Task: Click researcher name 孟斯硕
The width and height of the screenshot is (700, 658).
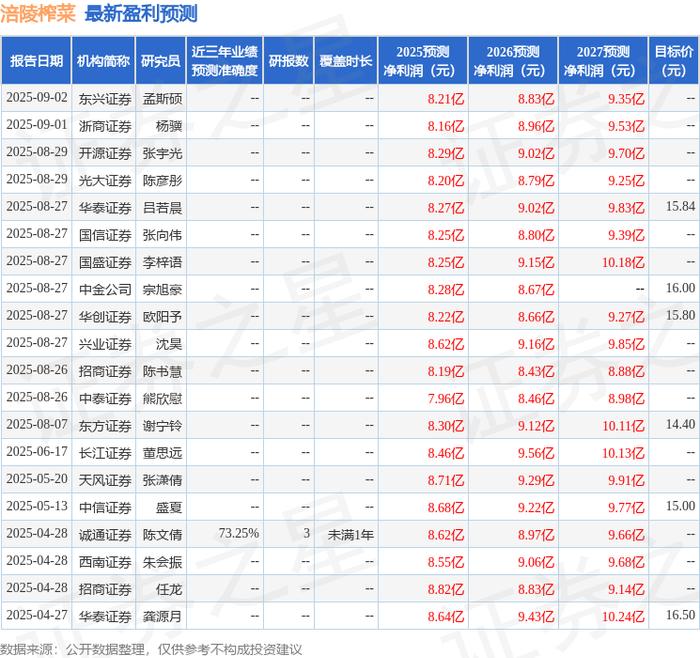Action: (162, 99)
